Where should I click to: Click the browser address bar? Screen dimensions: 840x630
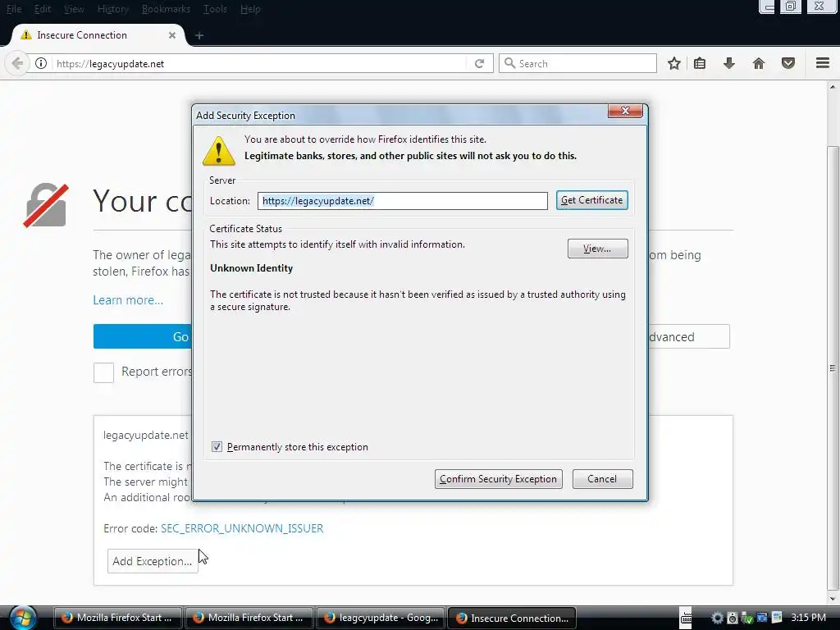260,64
